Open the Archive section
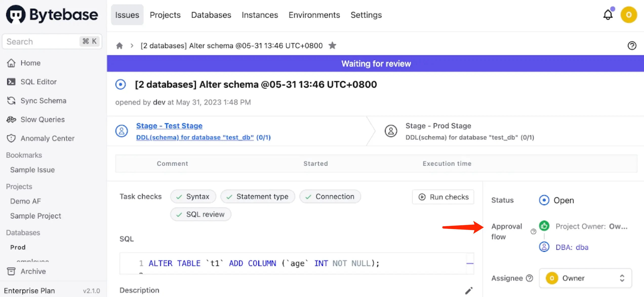This screenshot has width=644, height=297. point(33,271)
